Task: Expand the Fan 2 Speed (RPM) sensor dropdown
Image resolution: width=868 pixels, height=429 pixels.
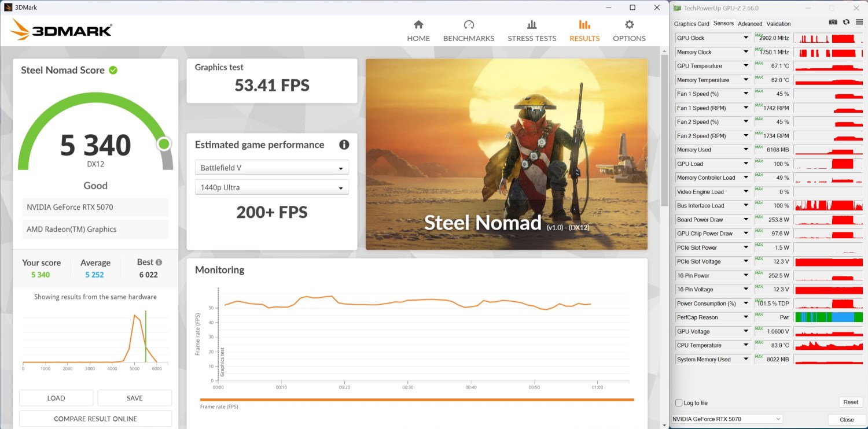Action: point(746,136)
